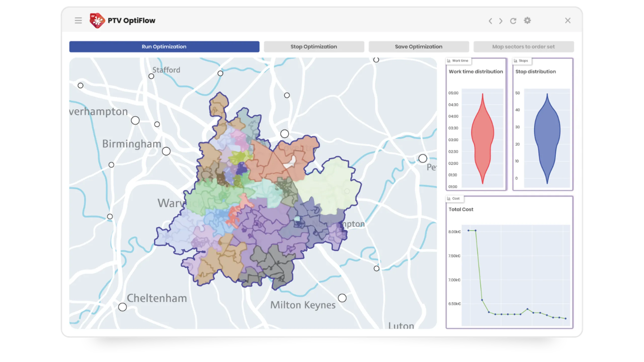Viewport: 644px width, 362px height.
Task: Click the Cheltenham city marker
Action: click(123, 307)
